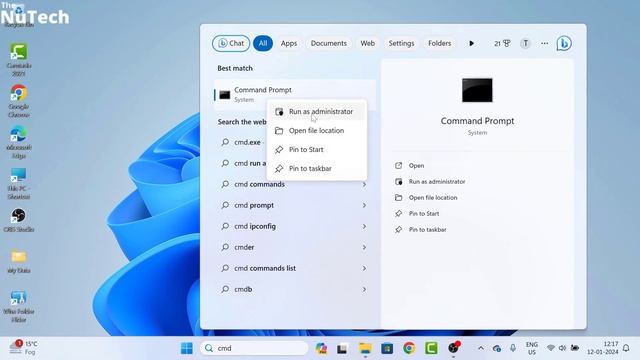Open the Wi-Fi network tray icon

pyautogui.click(x=551, y=348)
